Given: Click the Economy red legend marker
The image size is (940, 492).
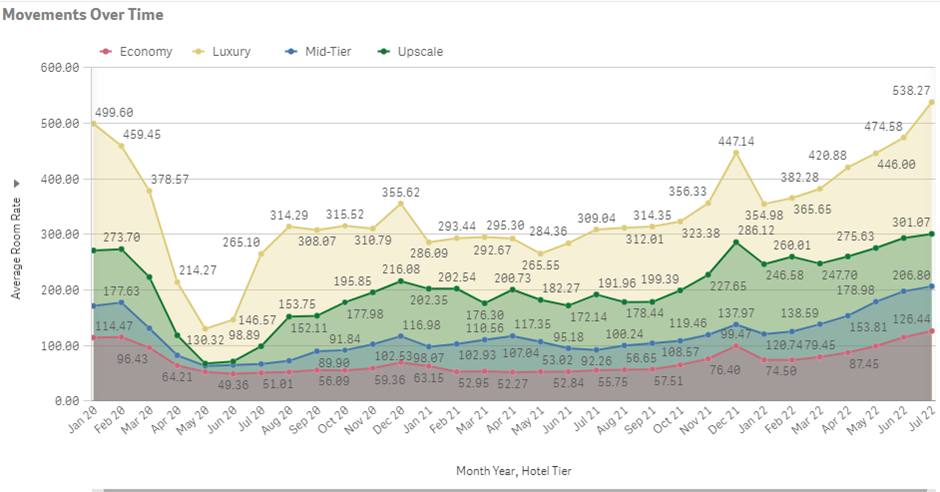Looking at the screenshot, I should point(106,52).
